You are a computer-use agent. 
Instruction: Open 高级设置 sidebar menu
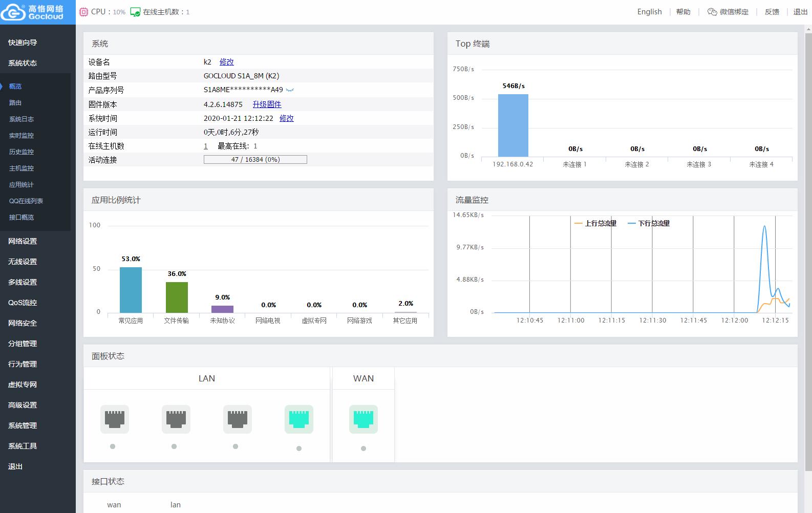coord(23,405)
